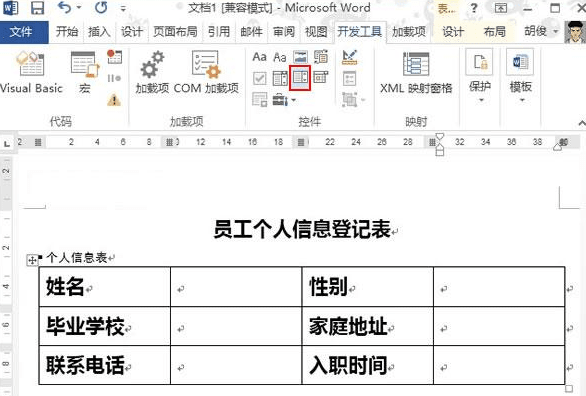The width and height of the screenshot is (586, 396).
Task: Insert check box content control
Action: click(x=259, y=78)
